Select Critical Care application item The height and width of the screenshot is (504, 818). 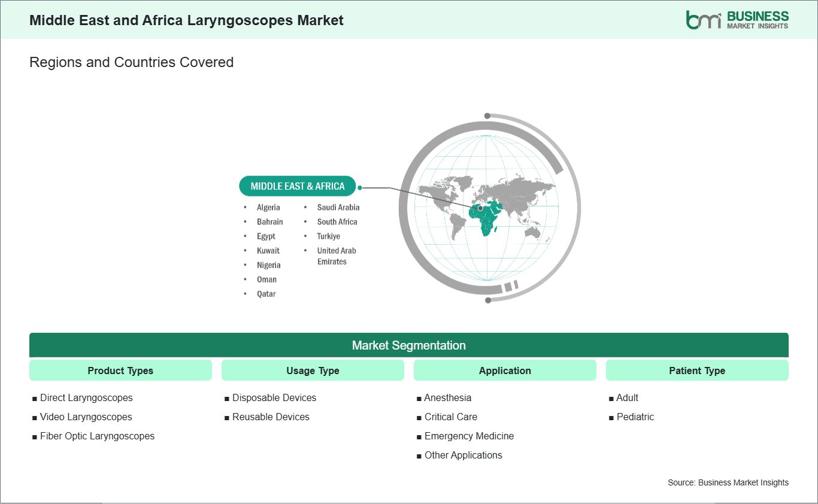451,417
